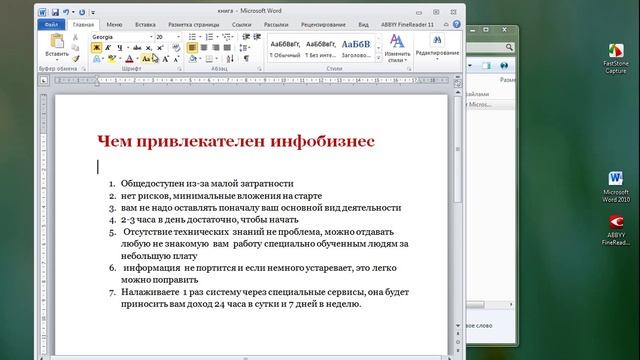Click the Изменить стили icon
640x360 pixels.
(x=397, y=41)
